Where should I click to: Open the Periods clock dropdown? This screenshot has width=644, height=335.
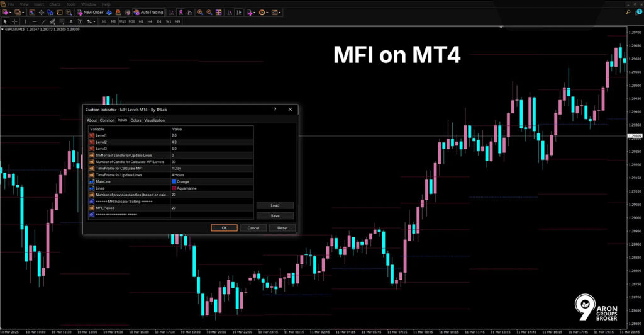point(264,13)
